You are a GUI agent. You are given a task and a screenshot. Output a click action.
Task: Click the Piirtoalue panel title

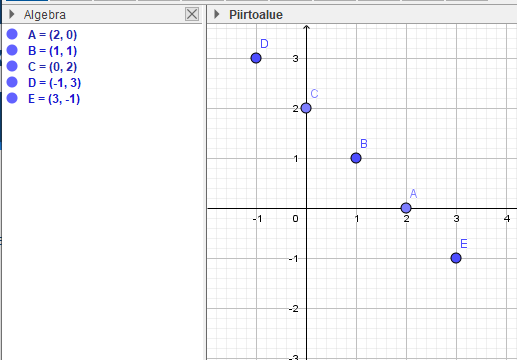[x=256, y=15]
